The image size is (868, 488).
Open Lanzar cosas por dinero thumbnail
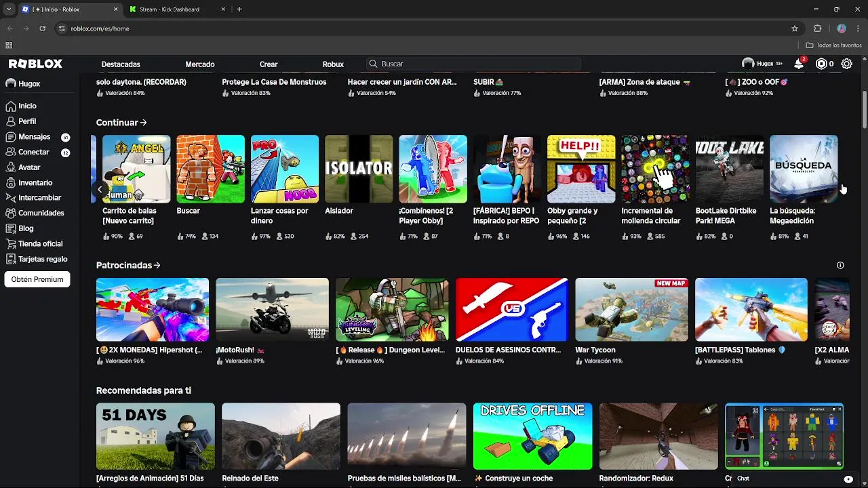click(285, 169)
